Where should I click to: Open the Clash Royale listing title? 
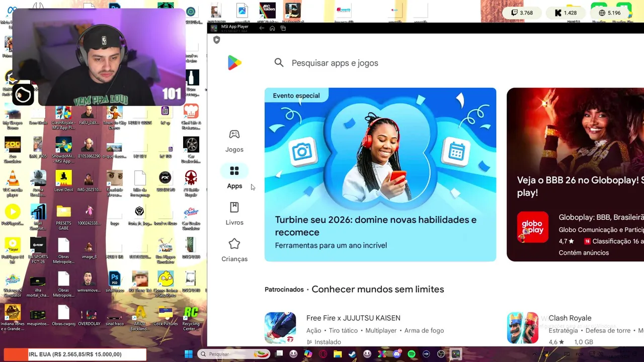tap(570, 318)
